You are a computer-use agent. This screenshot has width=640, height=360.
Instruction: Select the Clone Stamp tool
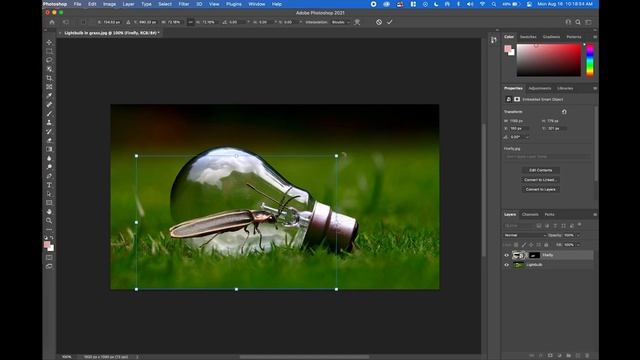(x=49, y=122)
